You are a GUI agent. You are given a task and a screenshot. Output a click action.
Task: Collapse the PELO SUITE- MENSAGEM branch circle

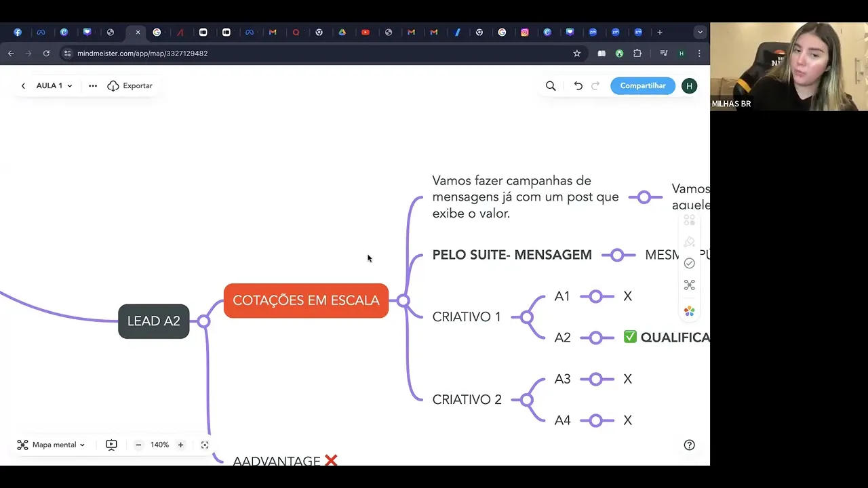click(617, 256)
